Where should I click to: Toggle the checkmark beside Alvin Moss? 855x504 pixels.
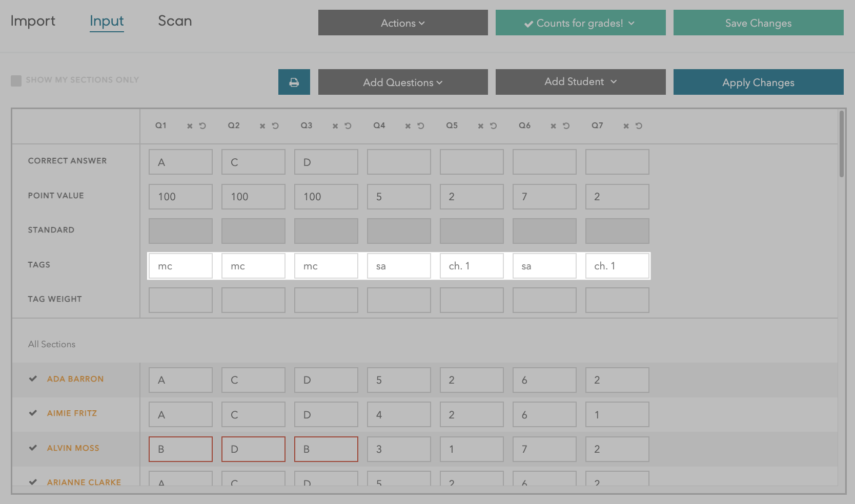[x=33, y=448]
